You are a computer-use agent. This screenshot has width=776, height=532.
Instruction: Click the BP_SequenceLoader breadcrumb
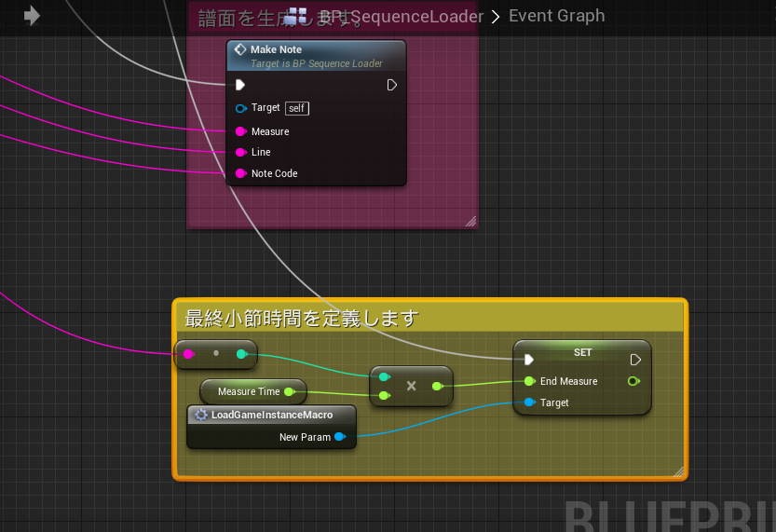coord(402,17)
